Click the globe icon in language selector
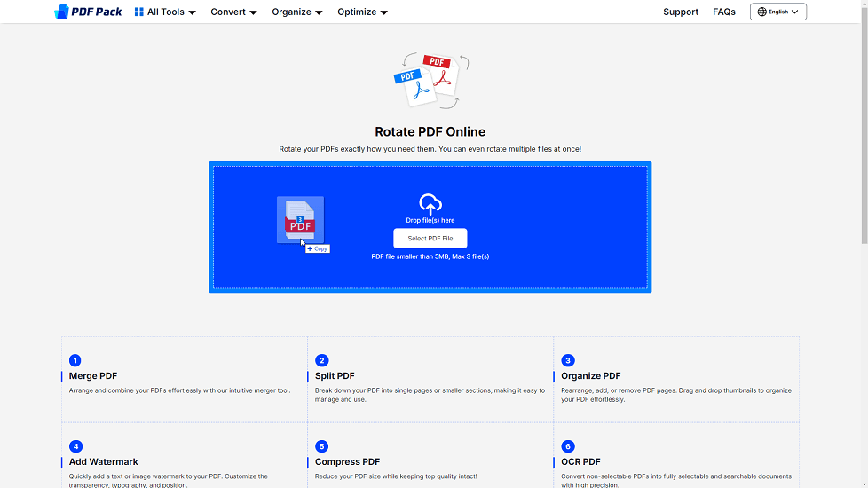This screenshot has height=488, width=868. coord(761,12)
